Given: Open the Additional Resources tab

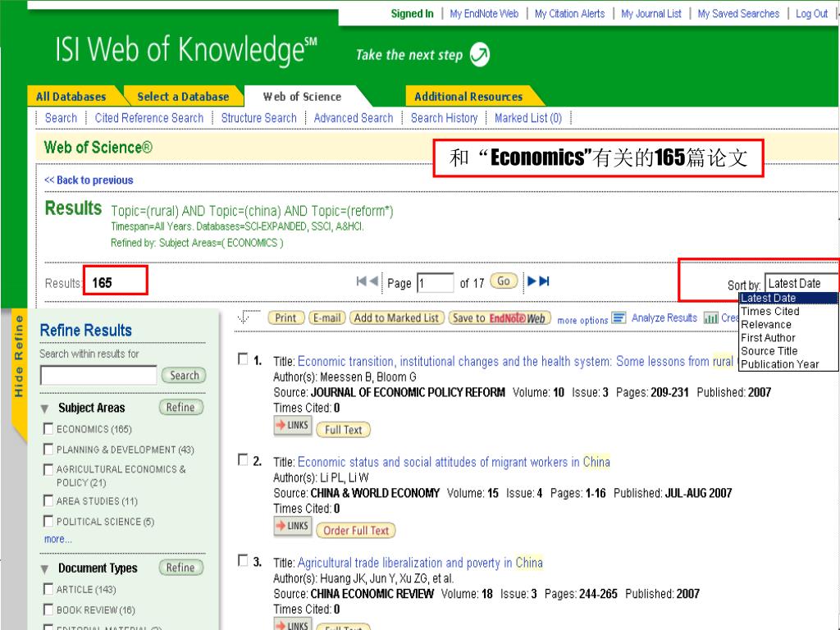Looking at the screenshot, I should click(x=468, y=97).
